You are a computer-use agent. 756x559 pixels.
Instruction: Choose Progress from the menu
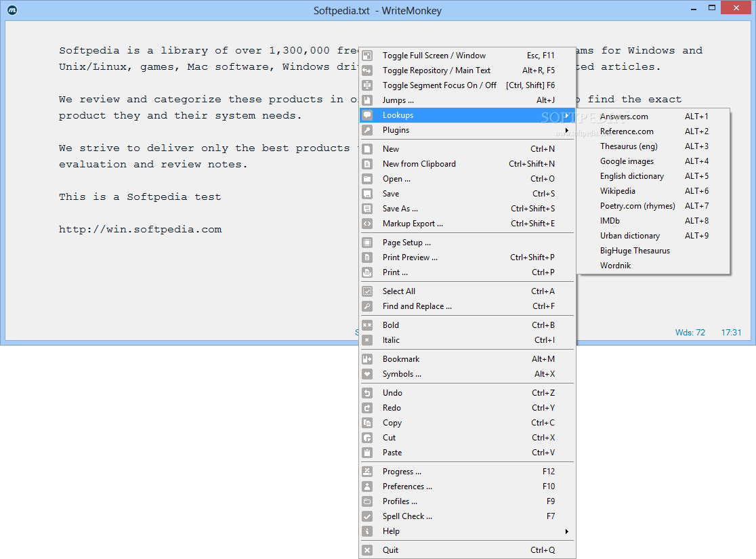[467, 472]
